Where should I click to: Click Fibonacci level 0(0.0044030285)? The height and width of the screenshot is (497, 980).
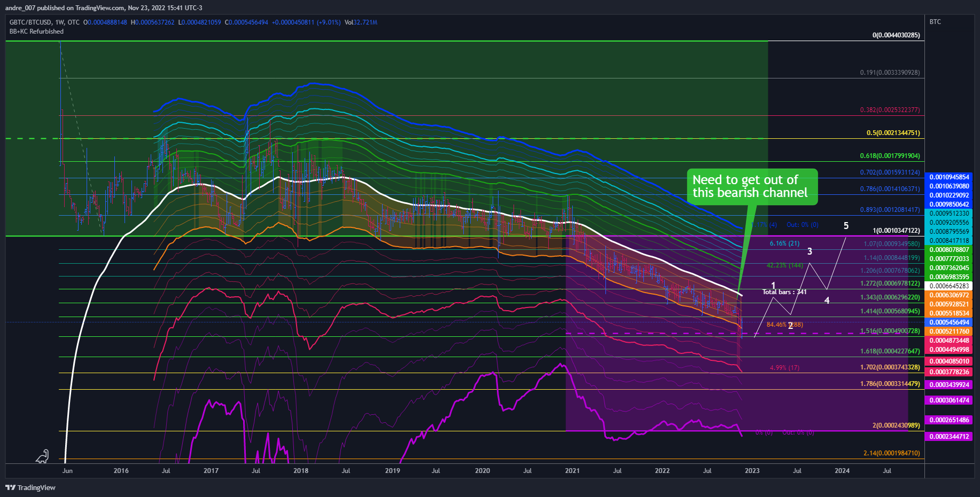click(x=896, y=35)
